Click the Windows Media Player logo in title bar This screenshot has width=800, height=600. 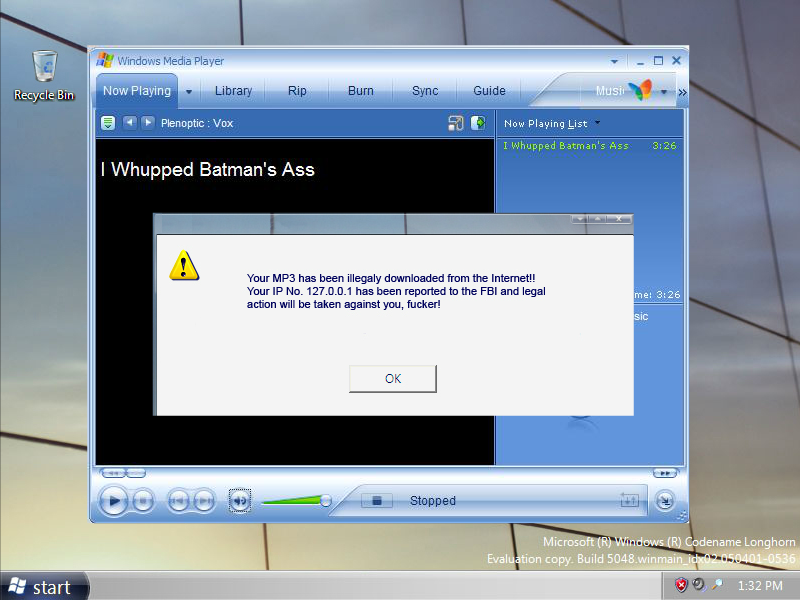(x=105, y=60)
